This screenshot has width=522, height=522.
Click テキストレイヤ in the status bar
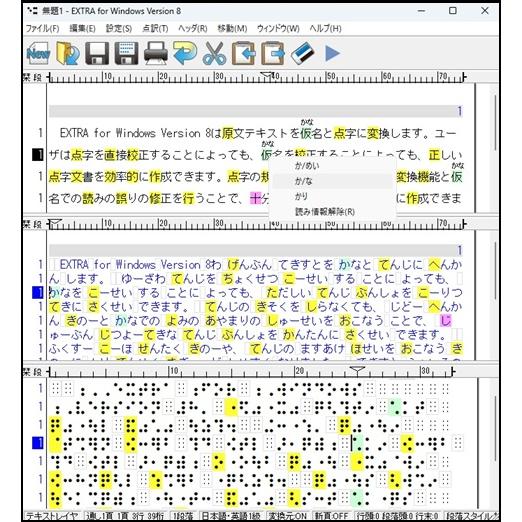[52, 516]
